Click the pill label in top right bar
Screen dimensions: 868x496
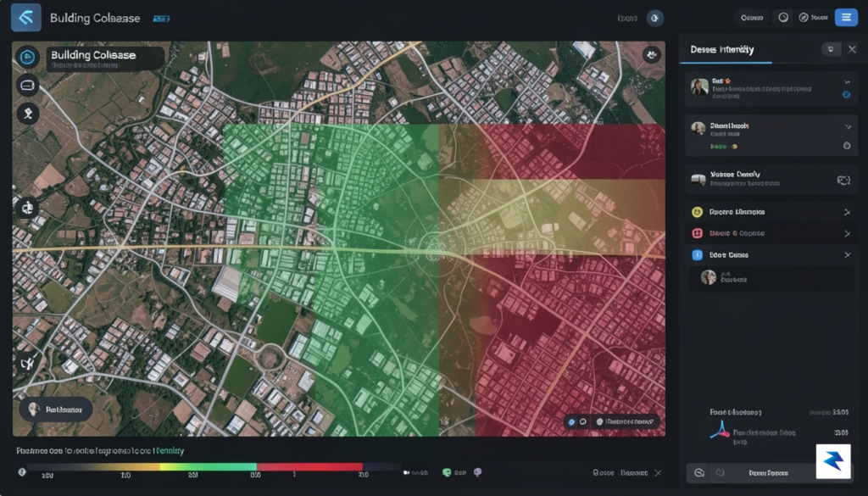click(x=752, y=18)
